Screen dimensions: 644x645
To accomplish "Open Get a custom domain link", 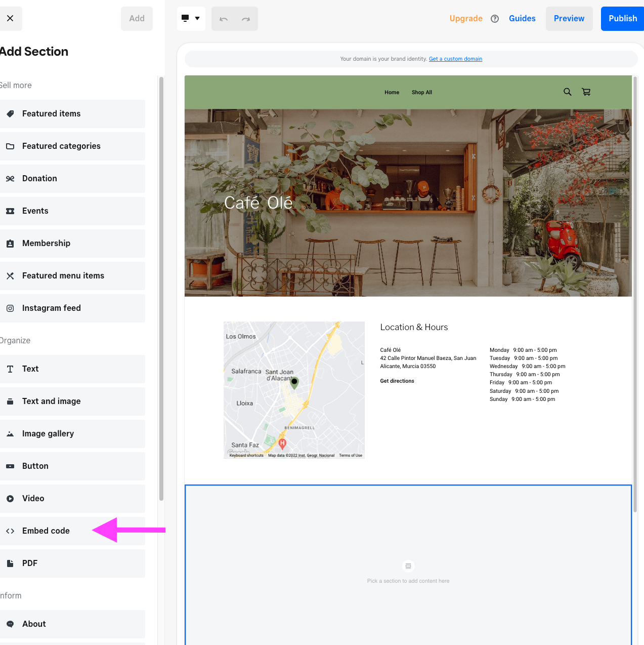I will 455,59.
